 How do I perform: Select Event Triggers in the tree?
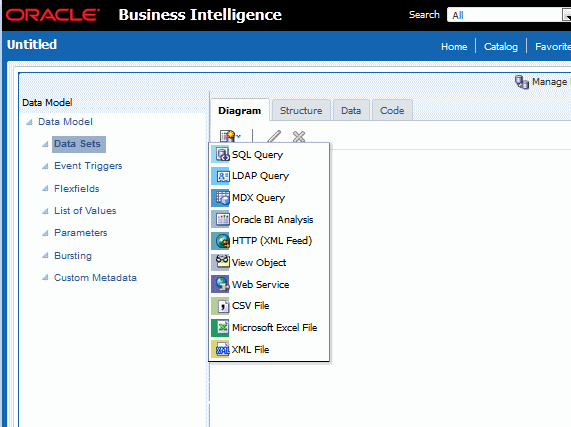[88, 166]
